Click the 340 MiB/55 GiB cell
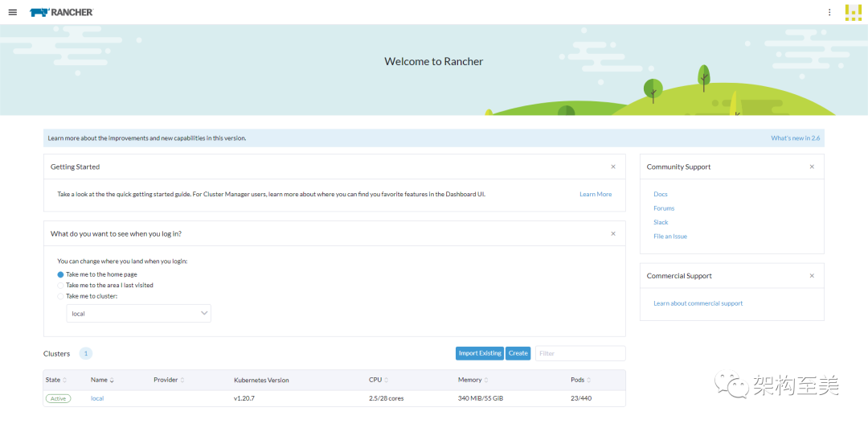868x424 pixels. (x=481, y=398)
